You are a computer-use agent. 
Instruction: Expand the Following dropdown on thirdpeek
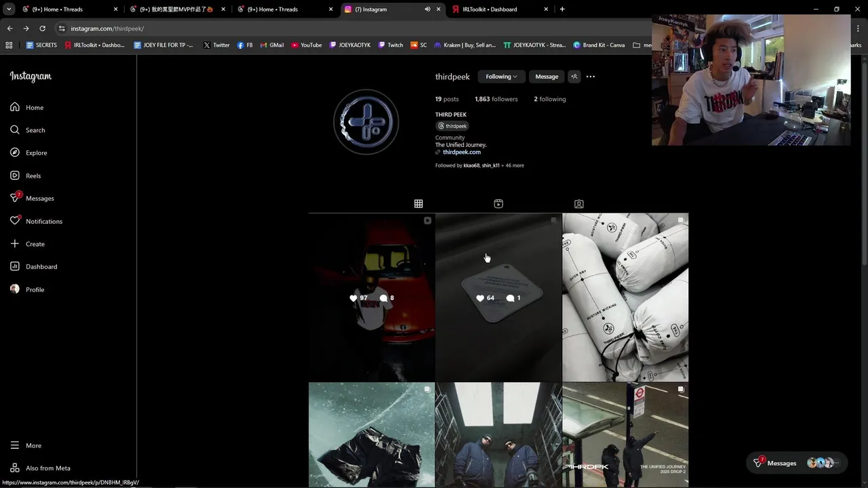coord(501,77)
